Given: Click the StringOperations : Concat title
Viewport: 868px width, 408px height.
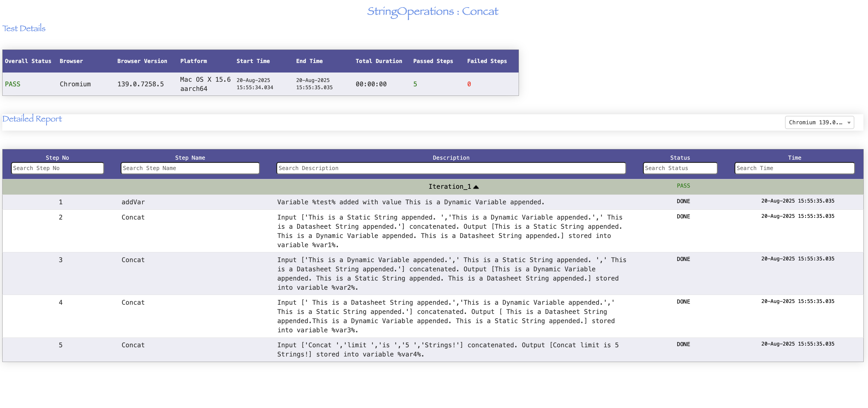Looking at the screenshot, I should (x=433, y=12).
